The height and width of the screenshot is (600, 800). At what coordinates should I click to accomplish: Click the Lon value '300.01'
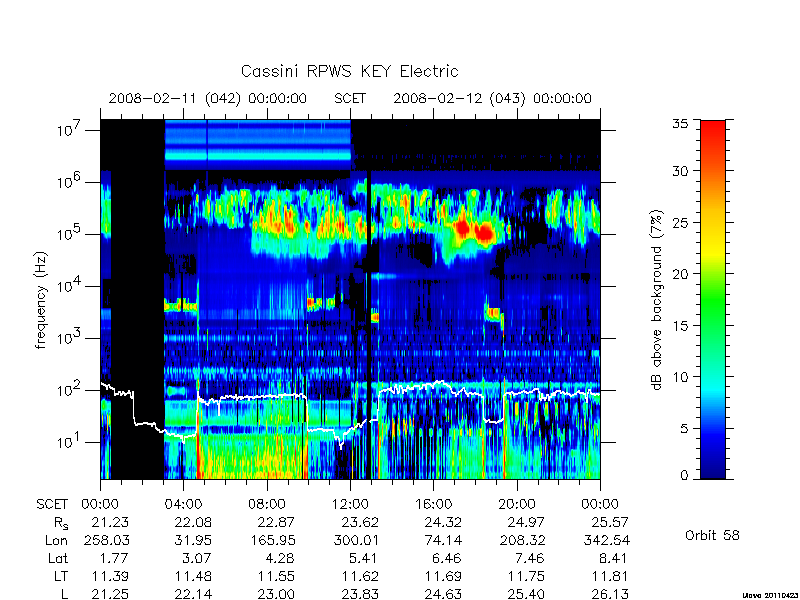coord(355,540)
